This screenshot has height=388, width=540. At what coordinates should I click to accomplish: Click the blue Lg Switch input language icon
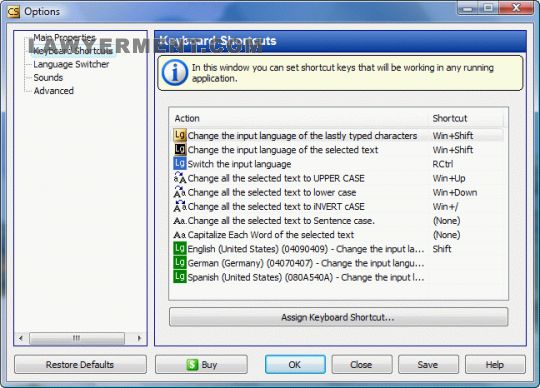pyautogui.click(x=179, y=163)
